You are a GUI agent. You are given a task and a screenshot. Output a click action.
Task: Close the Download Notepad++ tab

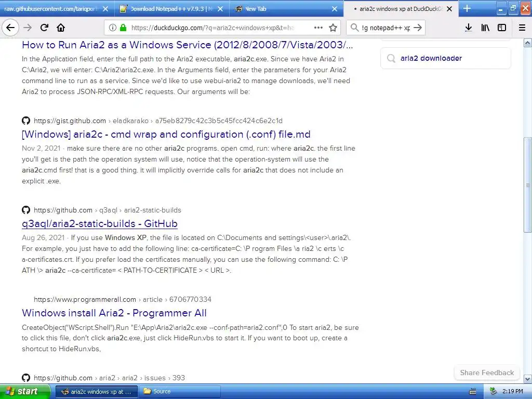tap(220, 9)
